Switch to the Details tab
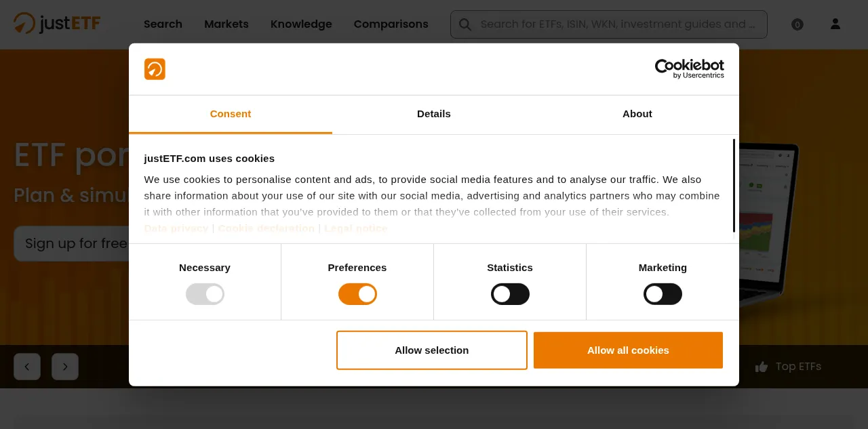 tap(434, 114)
